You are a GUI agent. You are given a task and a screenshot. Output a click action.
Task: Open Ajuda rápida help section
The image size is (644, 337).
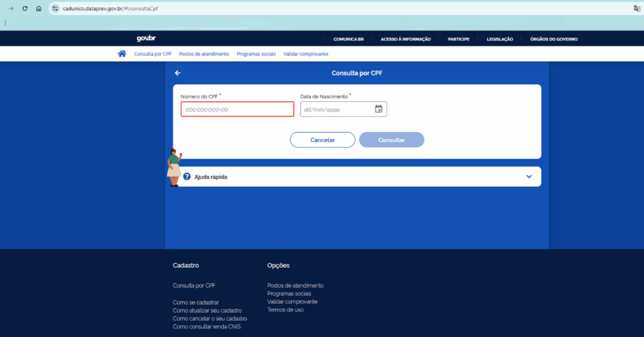click(x=357, y=177)
